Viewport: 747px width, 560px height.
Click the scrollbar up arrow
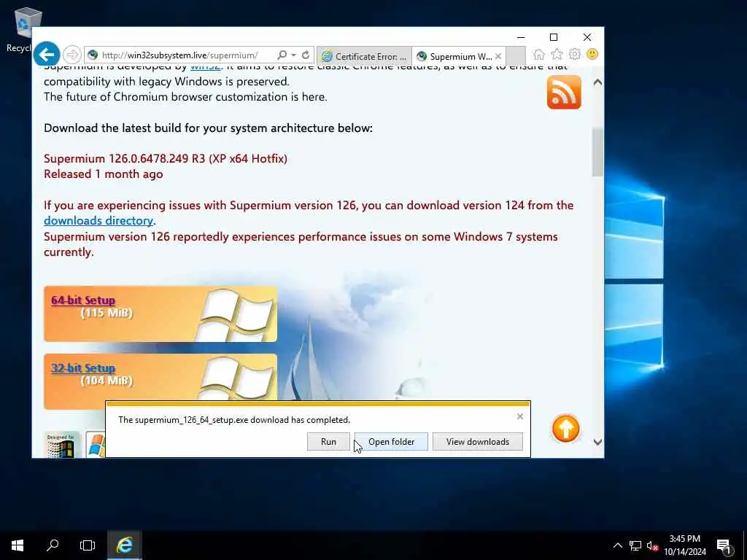coord(597,82)
